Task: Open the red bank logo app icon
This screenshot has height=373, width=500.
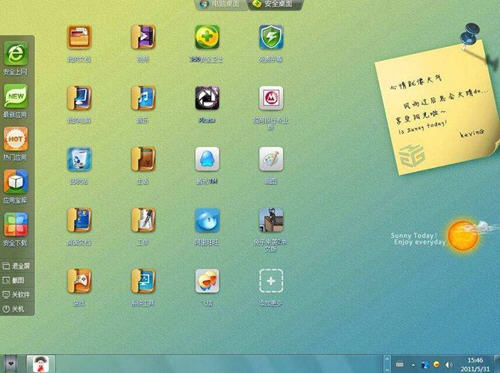Action: click(x=271, y=98)
